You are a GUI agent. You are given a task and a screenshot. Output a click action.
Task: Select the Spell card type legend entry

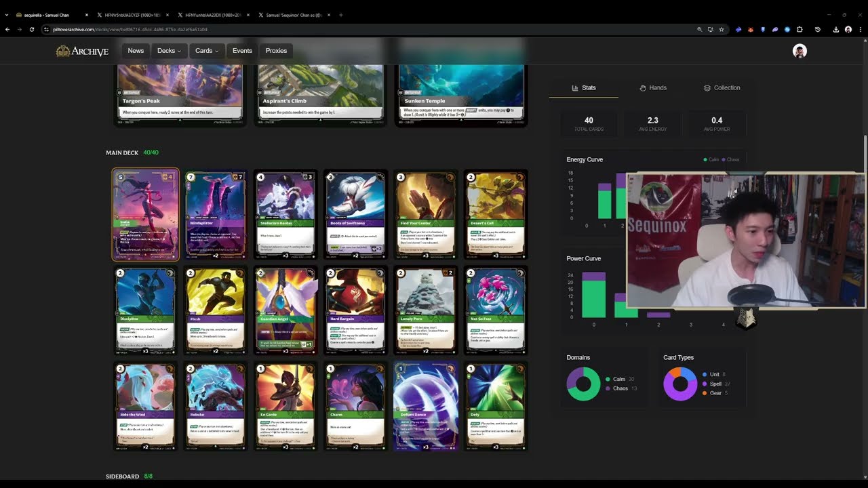(716, 384)
